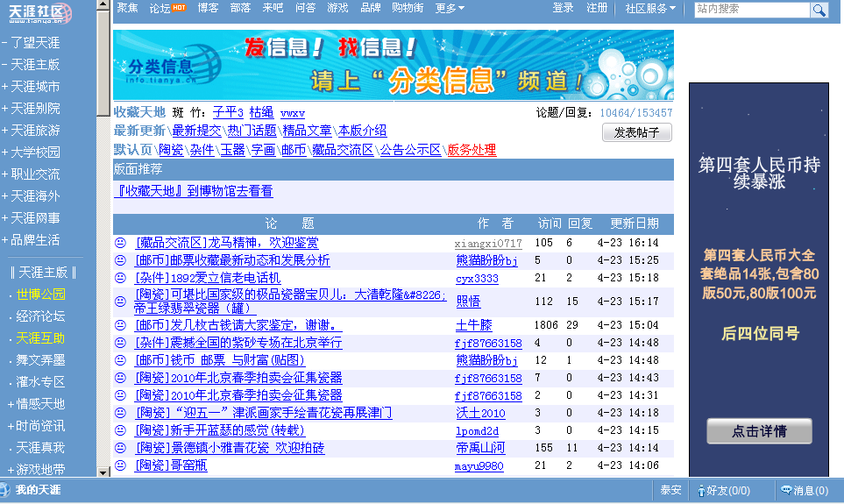Click the 站内搜索 search field
This screenshot has height=504, width=844.
[751, 10]
